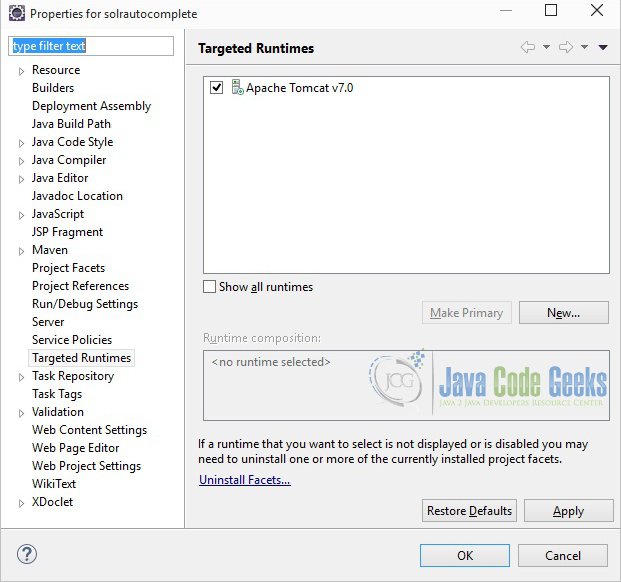Click the Eclipse icon in title bar
This screenshot has height=582, width=621.
pos(17,13)
